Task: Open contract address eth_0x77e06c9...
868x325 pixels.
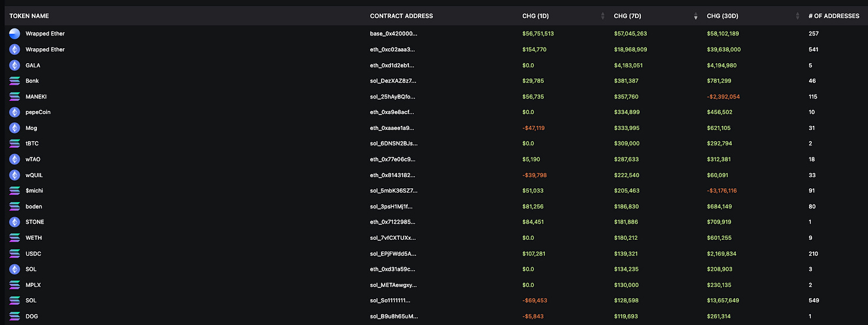Action: click(392, 159)
